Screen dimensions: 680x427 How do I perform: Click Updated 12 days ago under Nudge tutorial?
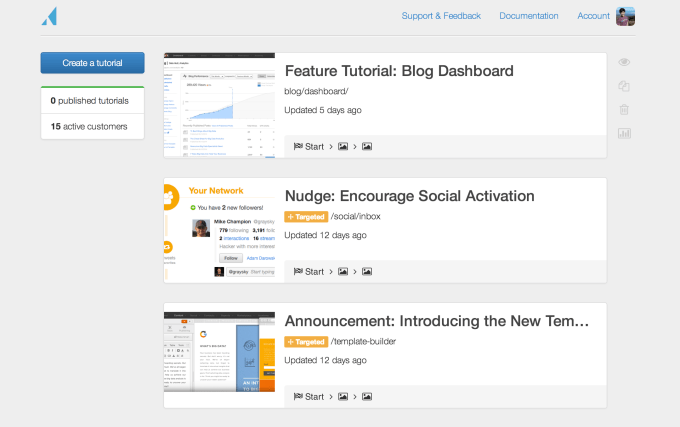click(325, 235)
